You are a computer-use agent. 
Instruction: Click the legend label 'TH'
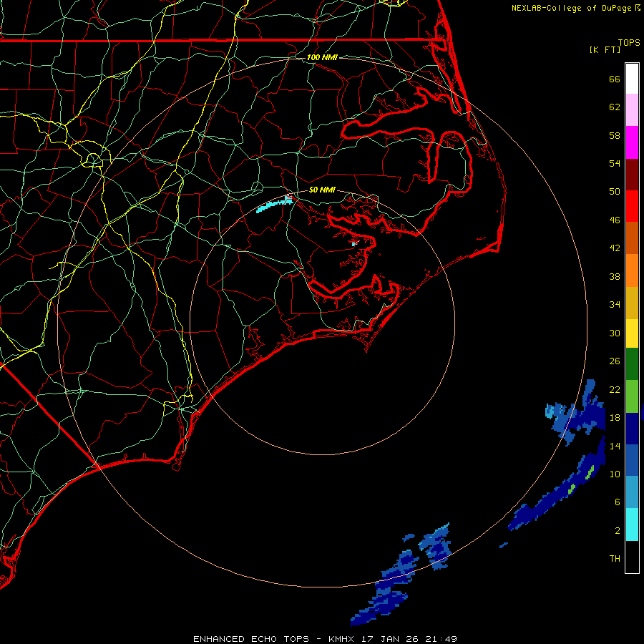(x=615, y=558)
